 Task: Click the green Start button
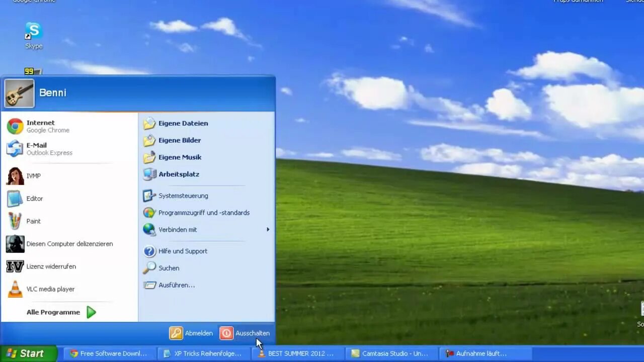[28, 353]
